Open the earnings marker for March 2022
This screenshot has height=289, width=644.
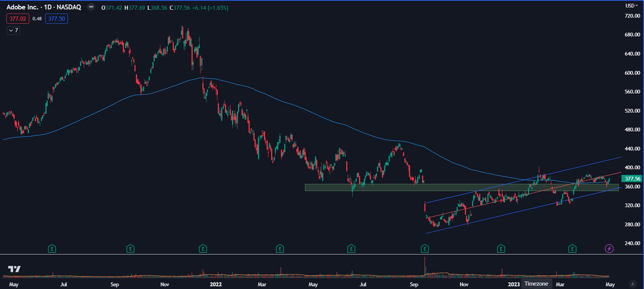coord(279,248)
